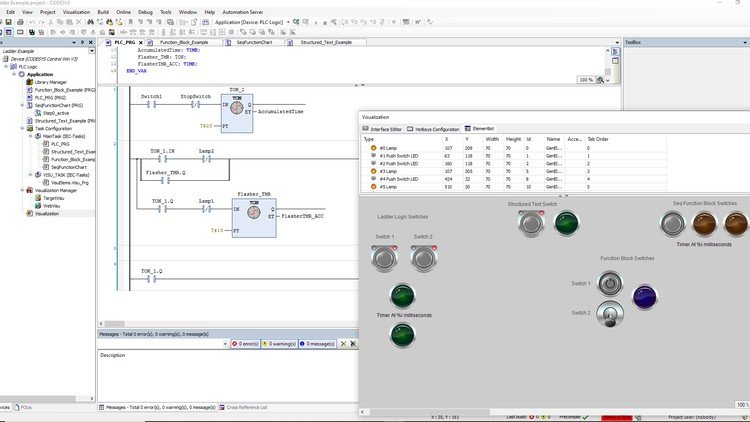Select '#5 Lamp' row in Elementlist
750x422 pixels.
click(513, 187)
